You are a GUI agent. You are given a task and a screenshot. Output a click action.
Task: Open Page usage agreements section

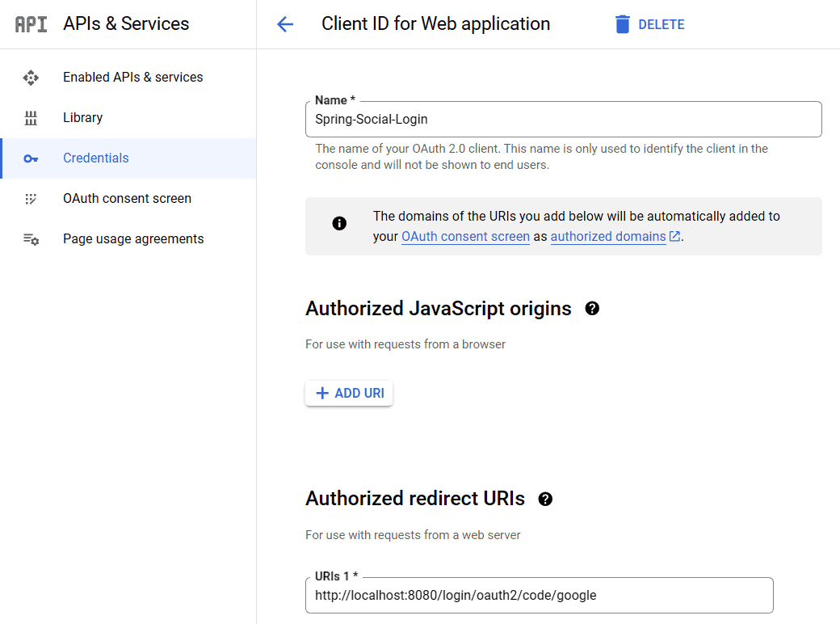[133, 239]
